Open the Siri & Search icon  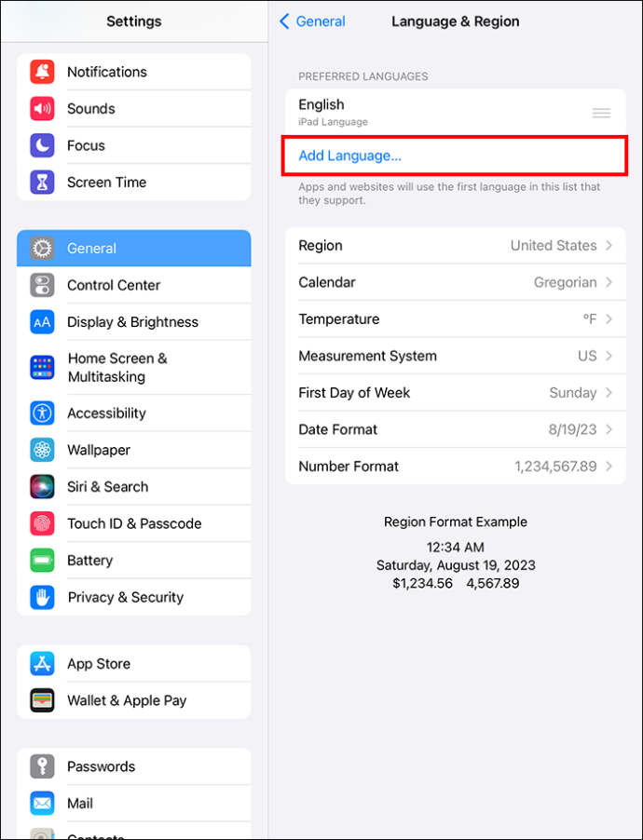pos(42,486)
